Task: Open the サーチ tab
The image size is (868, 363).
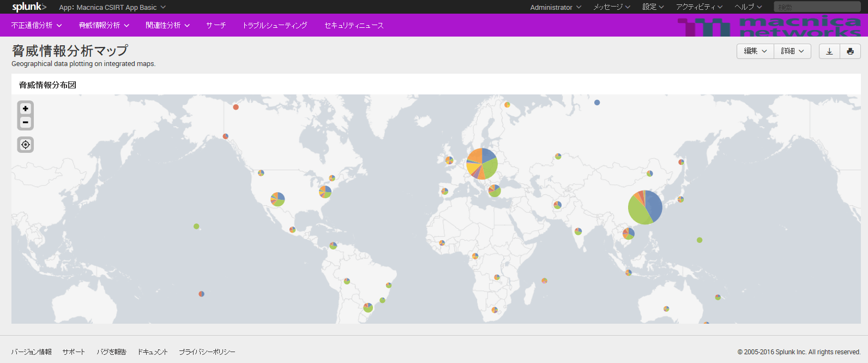Action: (216, 26)
